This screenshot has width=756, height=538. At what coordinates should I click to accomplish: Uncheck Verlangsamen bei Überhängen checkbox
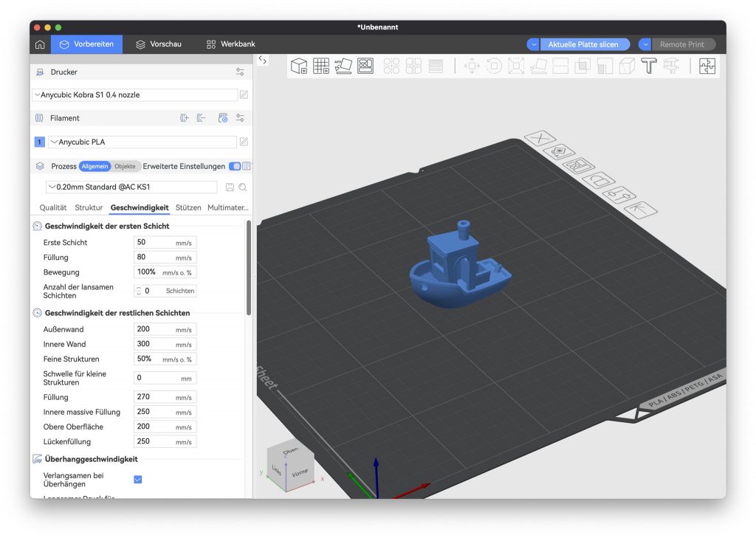tap(138, 480)
